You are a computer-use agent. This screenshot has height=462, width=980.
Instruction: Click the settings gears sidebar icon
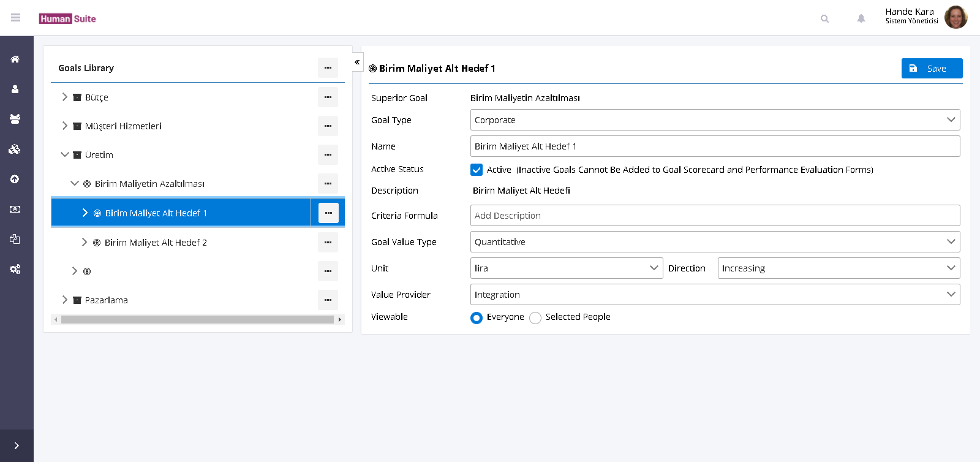[x=15, y=269]
